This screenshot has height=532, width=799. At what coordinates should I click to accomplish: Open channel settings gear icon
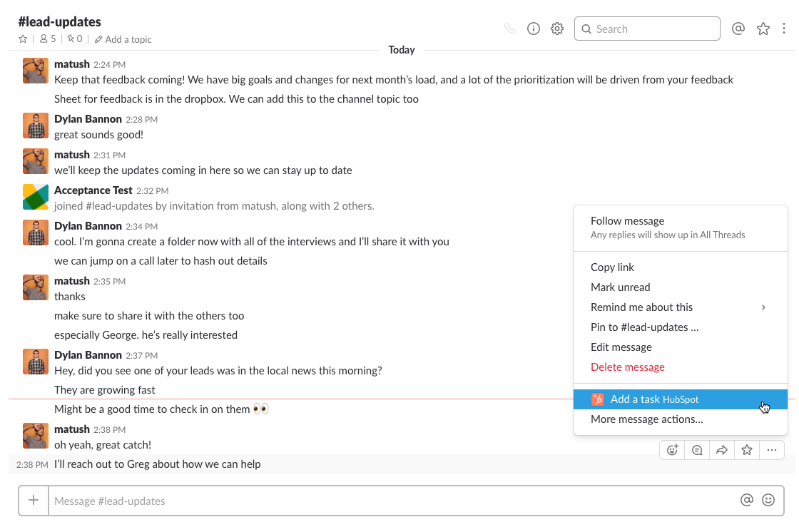click(557, 29)
